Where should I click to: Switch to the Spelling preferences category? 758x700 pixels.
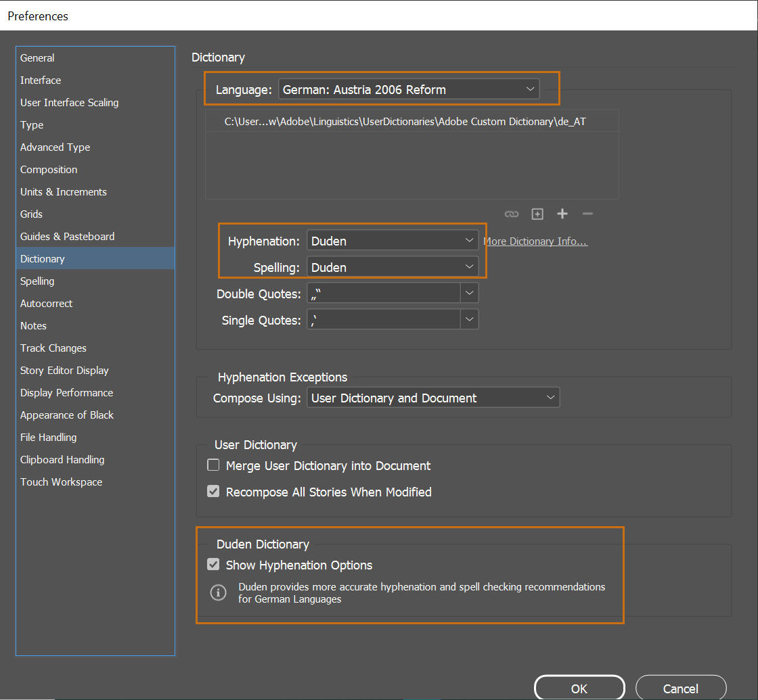(37, 281)
